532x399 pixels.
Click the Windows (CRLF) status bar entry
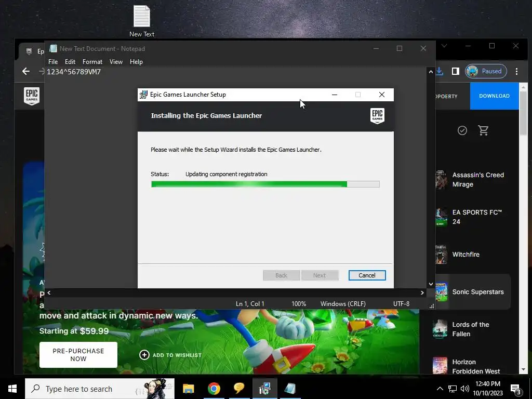click(x=343, y=304)
